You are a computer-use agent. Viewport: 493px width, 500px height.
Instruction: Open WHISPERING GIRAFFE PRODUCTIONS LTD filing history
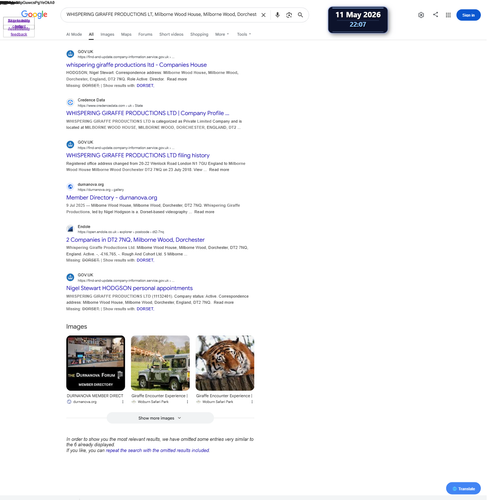pyautogui.click(x=139, y=156)
